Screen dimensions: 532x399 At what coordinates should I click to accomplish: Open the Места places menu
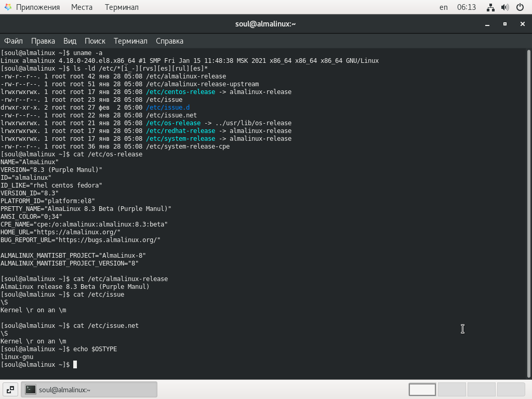(82, 7)
